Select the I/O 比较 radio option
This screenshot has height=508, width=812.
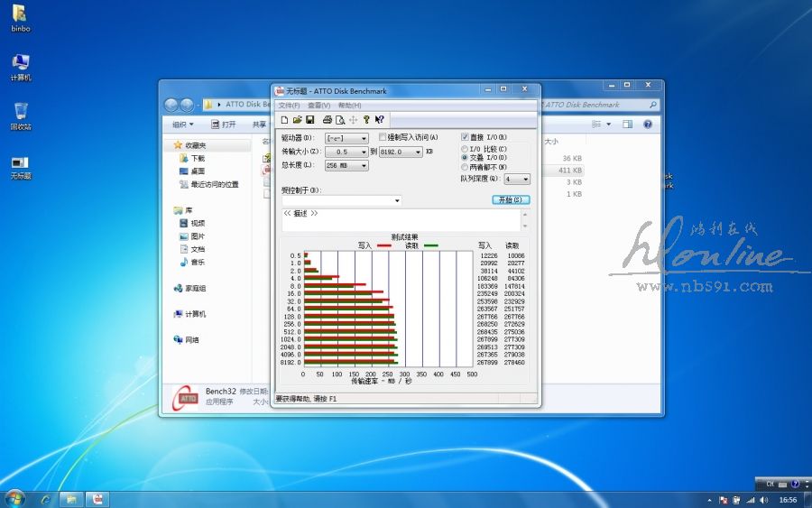[x=465, y=149]
